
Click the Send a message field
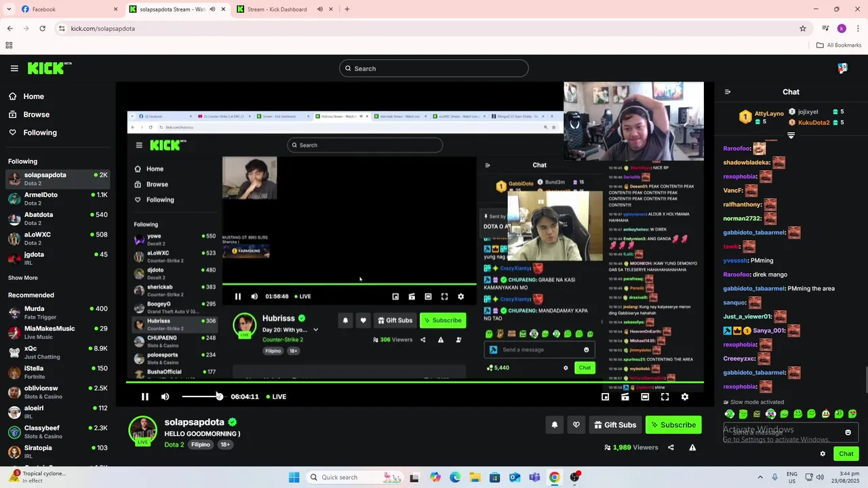(x=784, y=432)
